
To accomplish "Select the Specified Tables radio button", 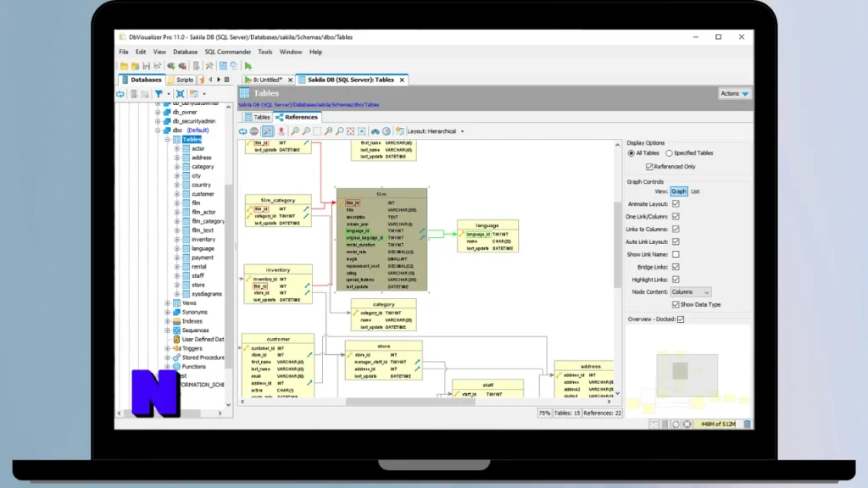I will point(670,153).
